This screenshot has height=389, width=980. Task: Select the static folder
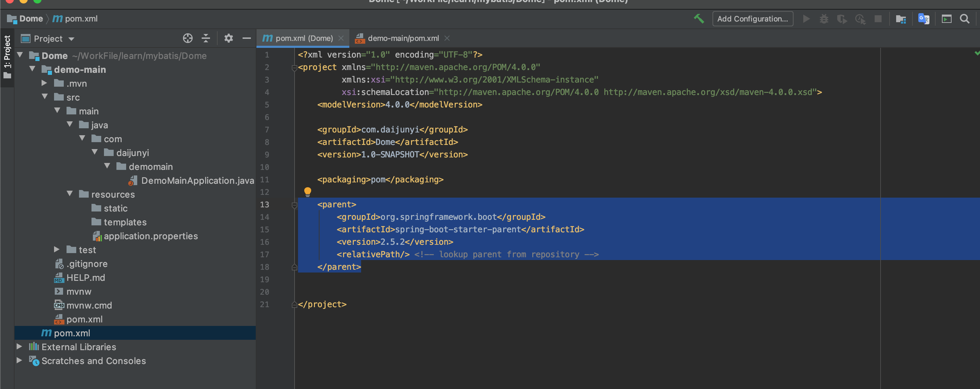pos(110,208)
